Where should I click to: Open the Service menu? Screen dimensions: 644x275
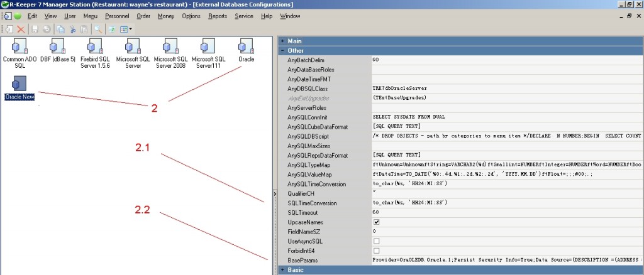pos(244,16)
